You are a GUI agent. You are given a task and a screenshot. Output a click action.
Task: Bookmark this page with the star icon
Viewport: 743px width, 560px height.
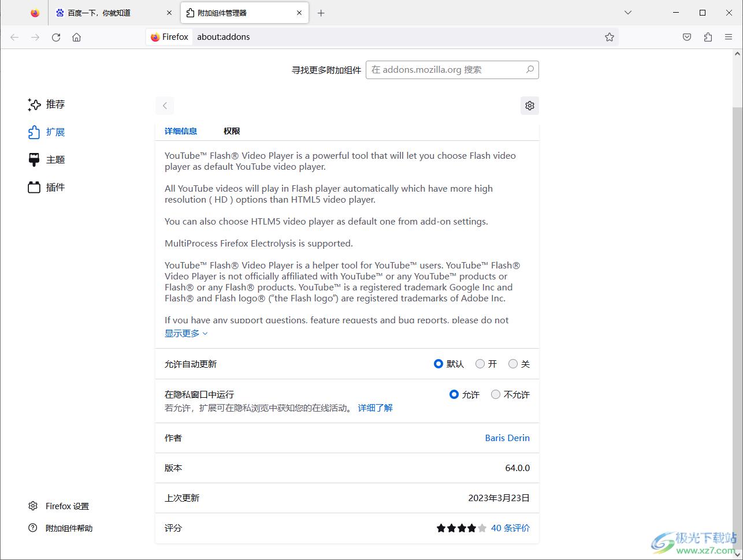pos(610,37)
